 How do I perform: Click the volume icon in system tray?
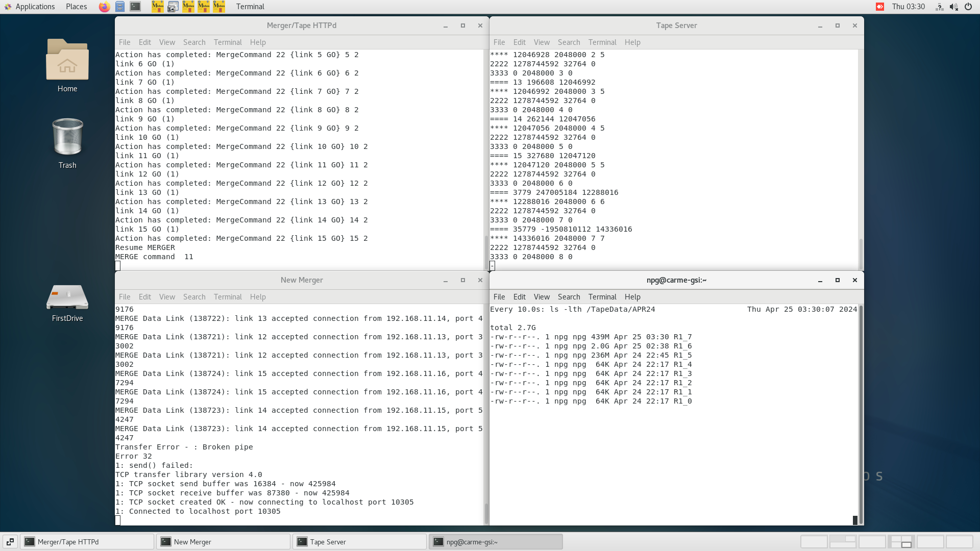[x=953, y=7]
